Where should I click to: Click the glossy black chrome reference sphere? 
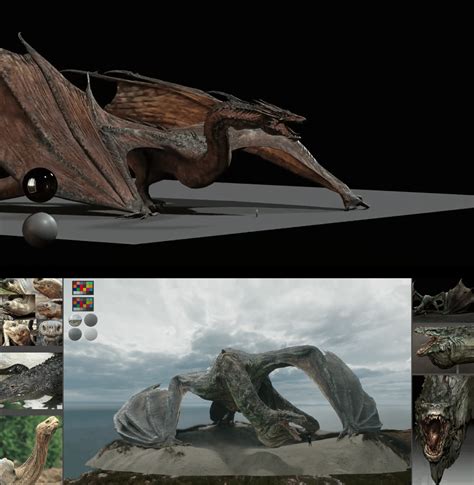[40, 185]
